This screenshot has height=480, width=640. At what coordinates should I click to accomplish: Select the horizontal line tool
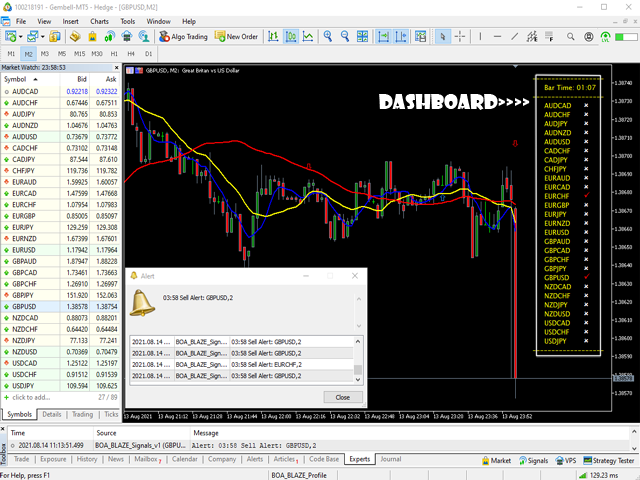(497, 37)
